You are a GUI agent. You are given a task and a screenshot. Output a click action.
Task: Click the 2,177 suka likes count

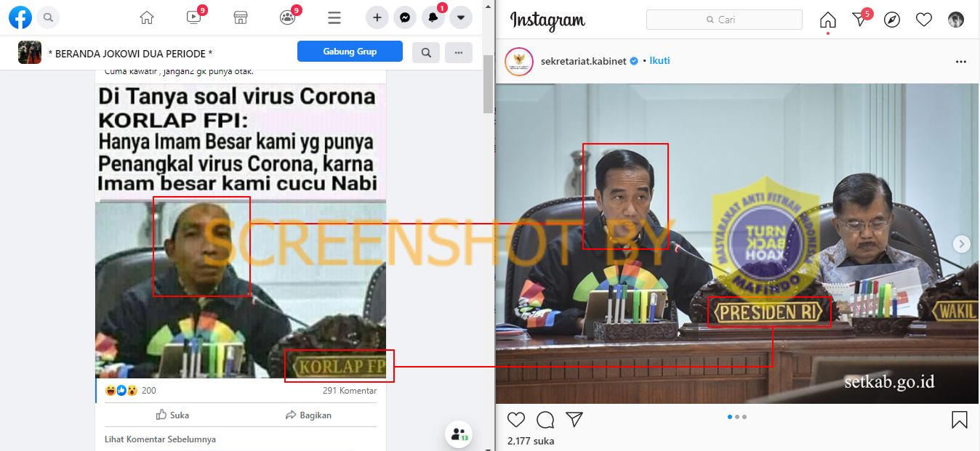pos(531,441)
